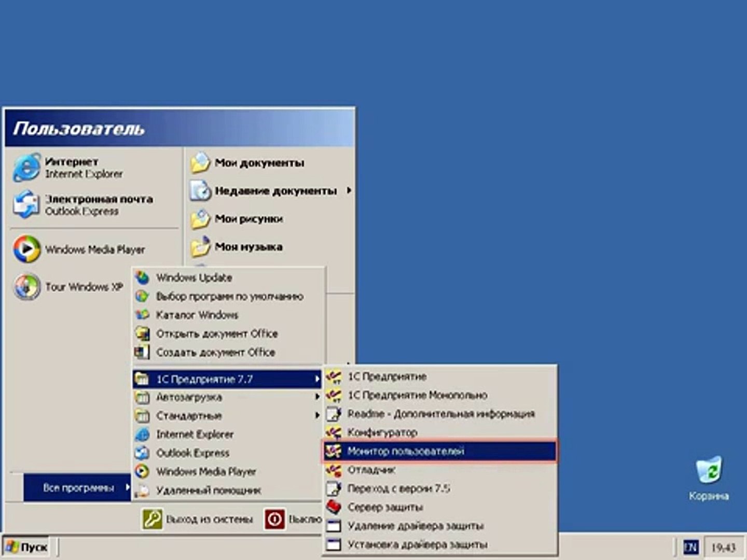
Task: Launch the Отладчик
Action: click(x=440, y=470)
